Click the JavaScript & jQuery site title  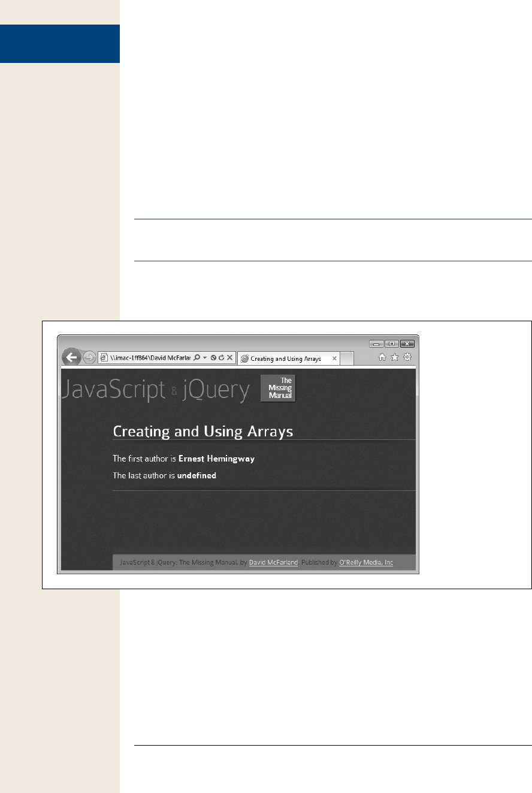(x=156, y=390)
